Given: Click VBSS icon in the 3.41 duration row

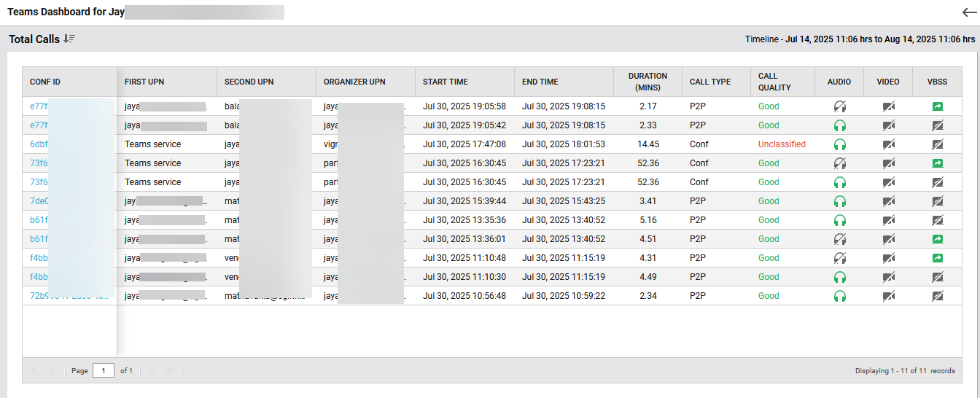Looking at the screenshot, I should [x=938, y=201].
